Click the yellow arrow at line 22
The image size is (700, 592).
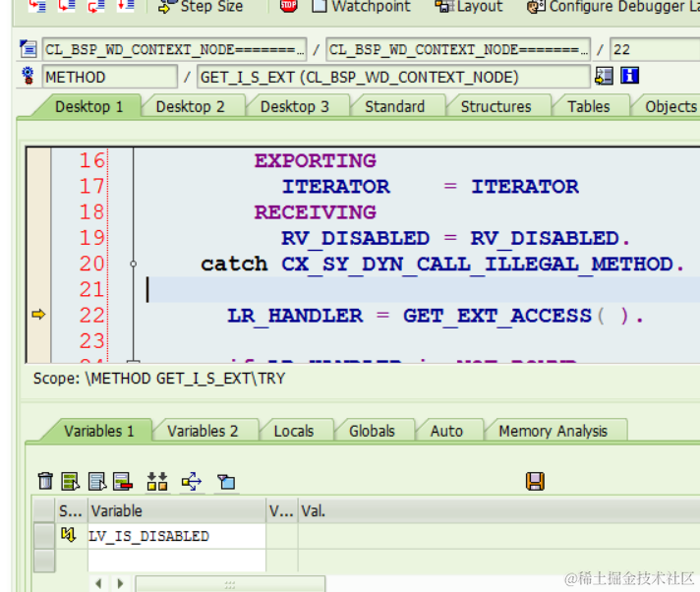pyautogui.click(x=39, y=315)
